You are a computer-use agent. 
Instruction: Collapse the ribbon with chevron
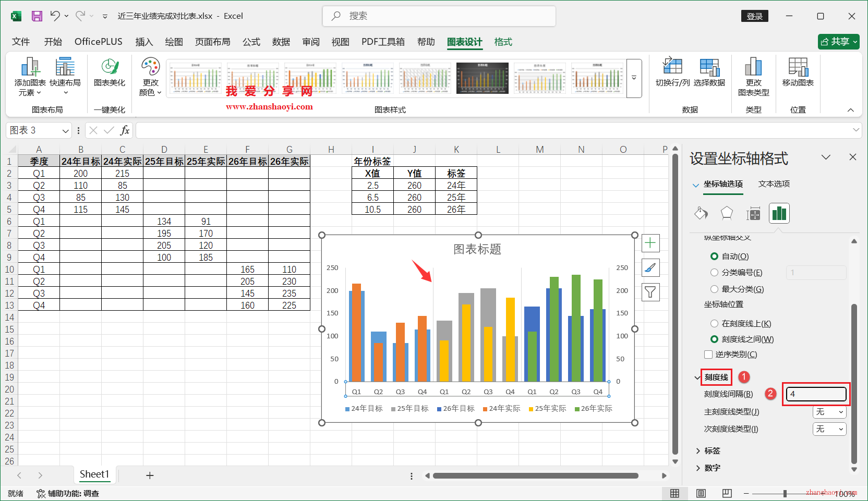click(851, 110)
